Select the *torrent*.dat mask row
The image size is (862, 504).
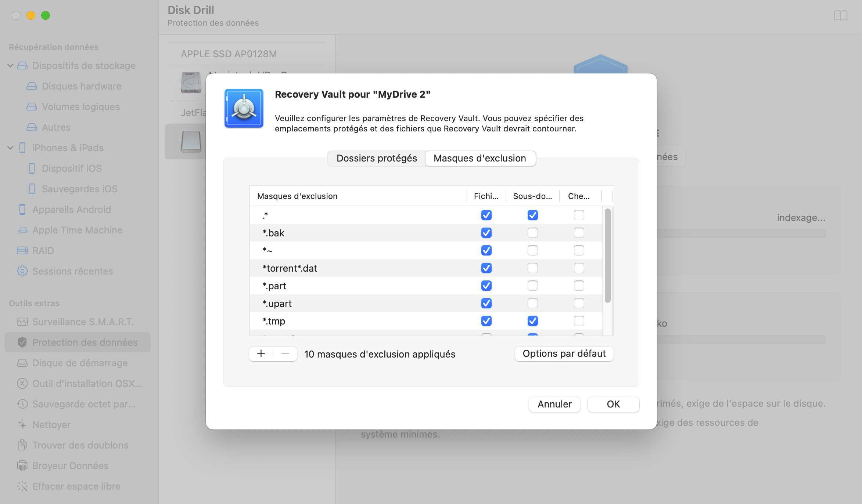pos(426,268)
